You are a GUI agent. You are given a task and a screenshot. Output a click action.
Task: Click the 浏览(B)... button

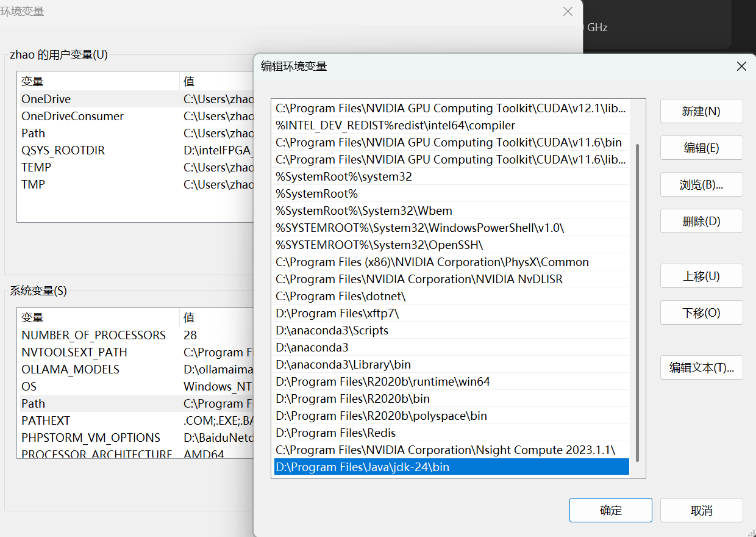701,184
